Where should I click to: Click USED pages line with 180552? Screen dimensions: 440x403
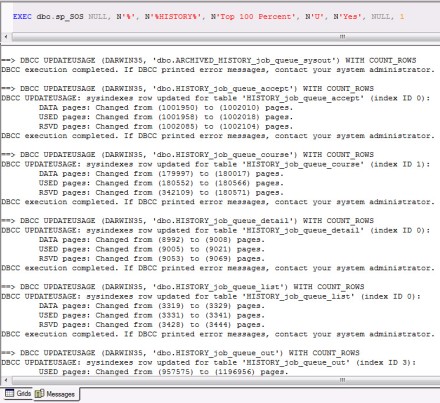(x=161, y=183)
